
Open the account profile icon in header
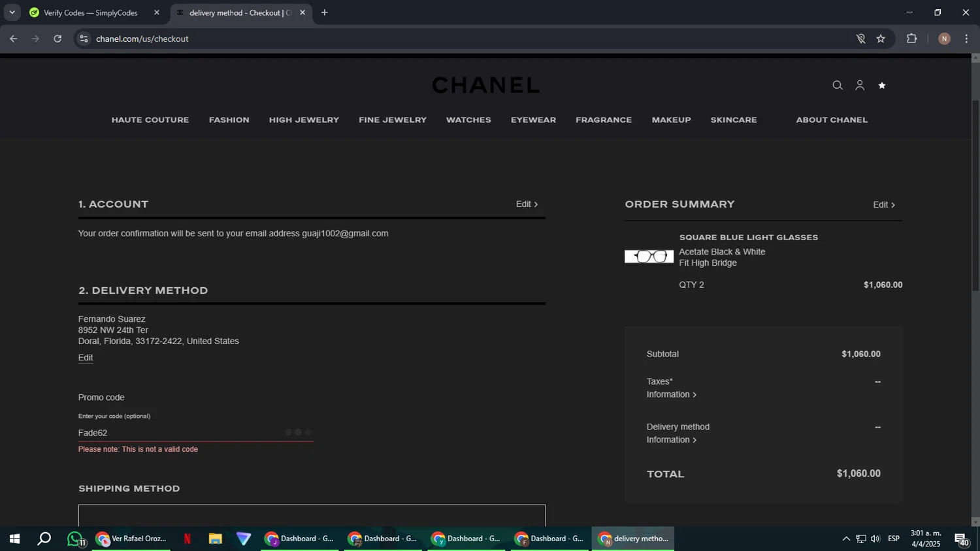click(x=860, y=86)
